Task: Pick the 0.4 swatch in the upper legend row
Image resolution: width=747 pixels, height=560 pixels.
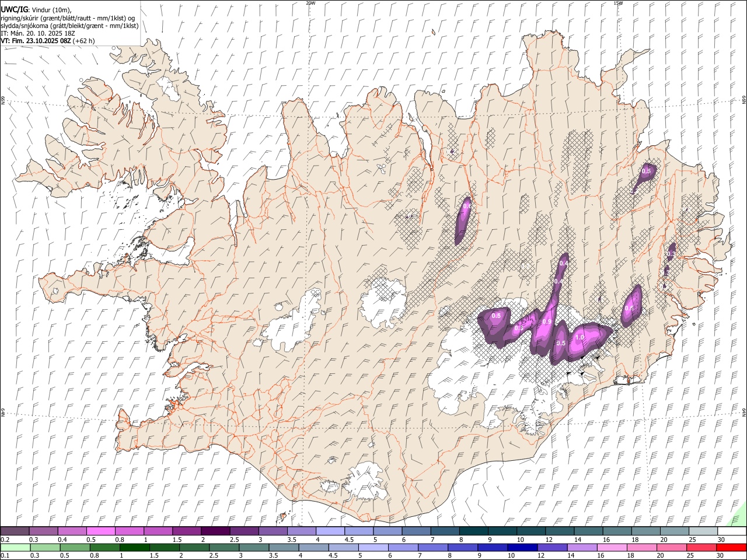Action: [x=72, y=531]
